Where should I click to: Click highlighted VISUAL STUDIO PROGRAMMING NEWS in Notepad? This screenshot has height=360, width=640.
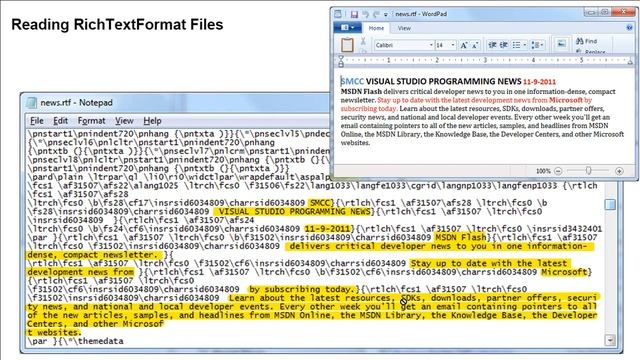(294, 211)
